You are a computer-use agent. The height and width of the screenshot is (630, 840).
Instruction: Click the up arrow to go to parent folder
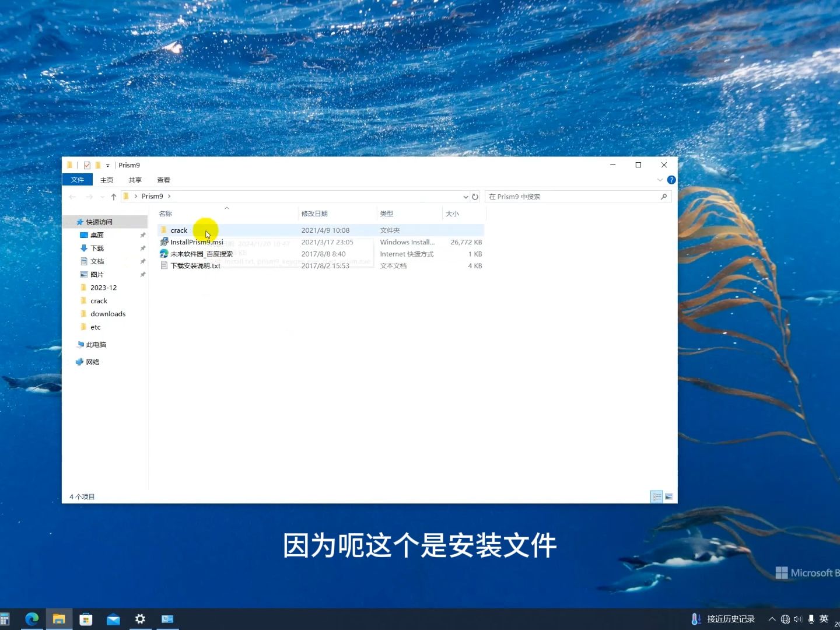(114, 197)
